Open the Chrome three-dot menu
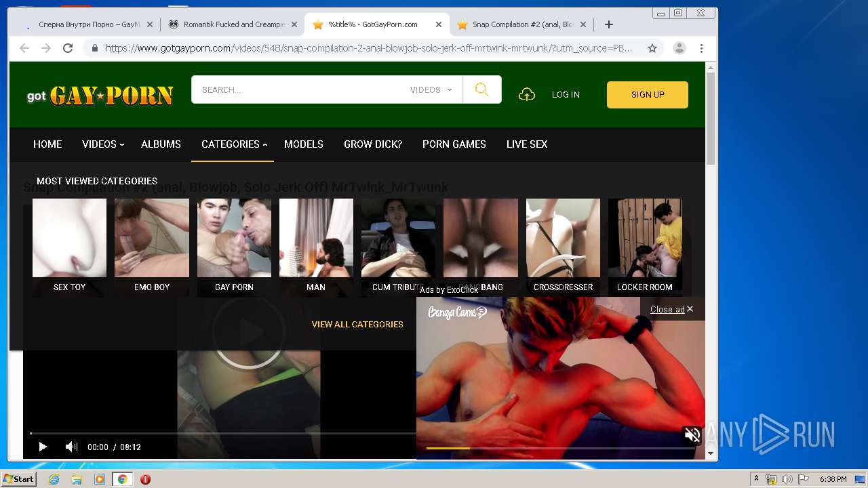This screenshot has width=868, height=488. [x=701, y=48]
